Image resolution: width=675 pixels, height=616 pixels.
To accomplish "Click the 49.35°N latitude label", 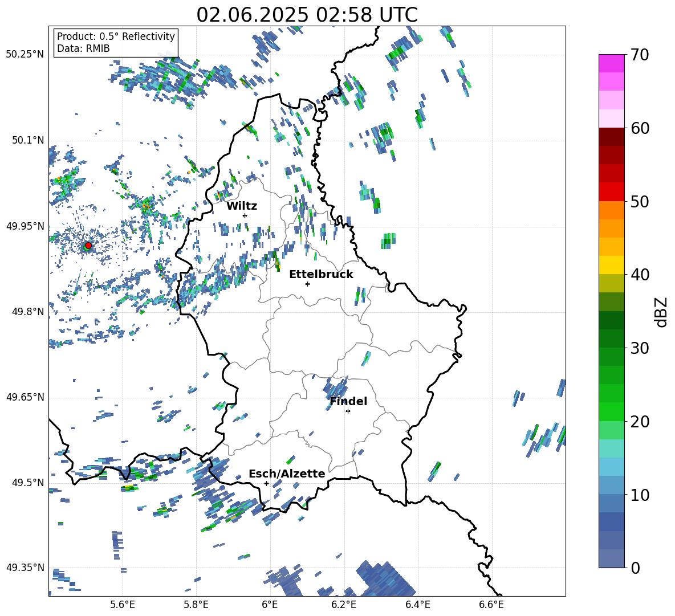I will (25, 568).
